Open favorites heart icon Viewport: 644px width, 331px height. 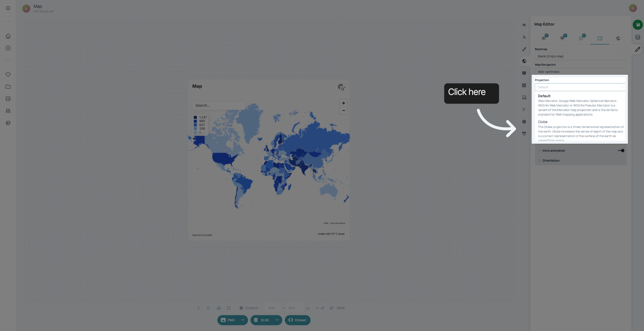(8, 75)
